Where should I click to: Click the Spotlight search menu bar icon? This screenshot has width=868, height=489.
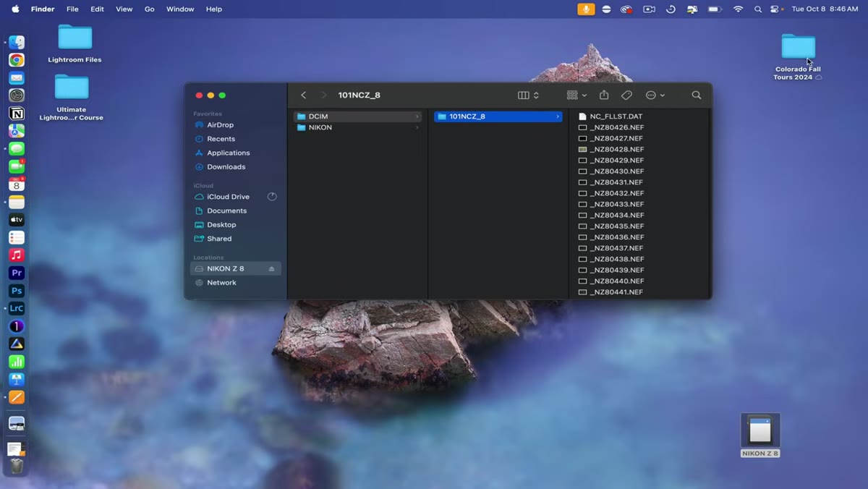tap(758, 9)
